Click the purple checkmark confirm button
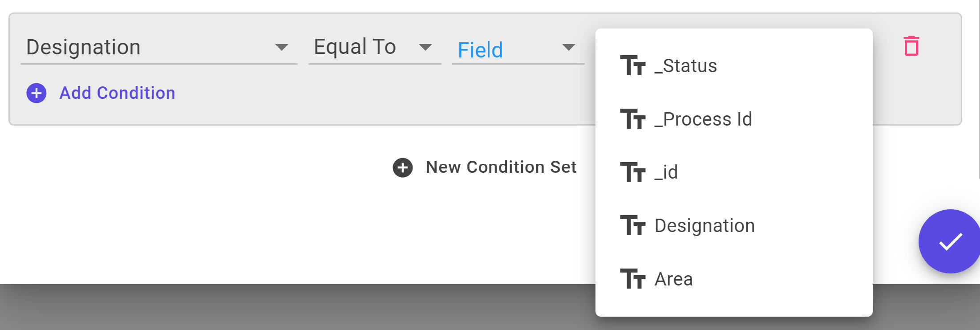The width and height of the screenshot is (980, 330). pos(949,241)
